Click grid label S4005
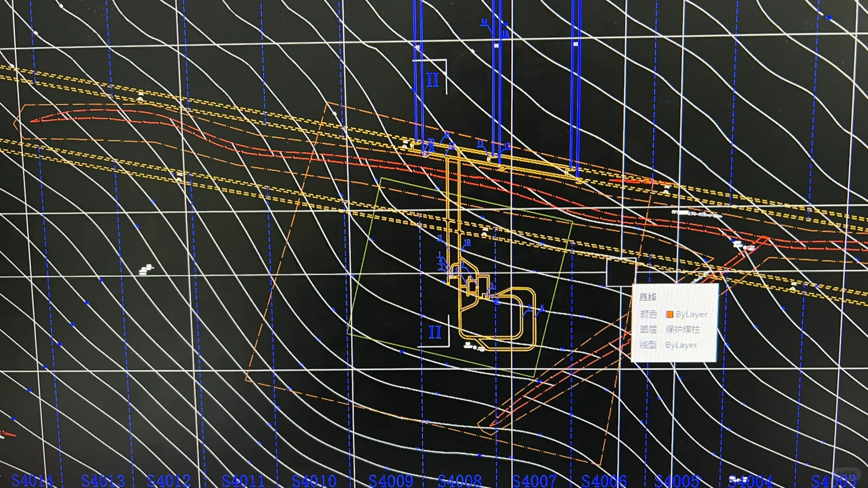 click(677, 481)
